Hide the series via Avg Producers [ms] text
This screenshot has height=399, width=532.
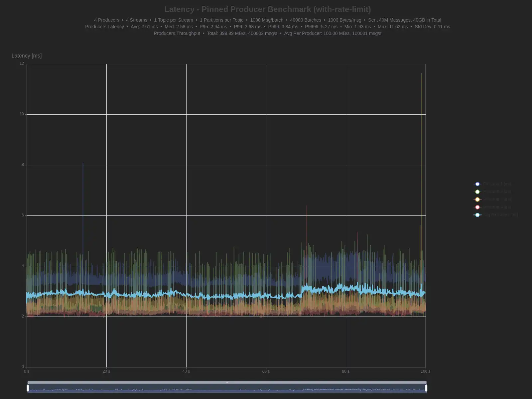(500, 215)
